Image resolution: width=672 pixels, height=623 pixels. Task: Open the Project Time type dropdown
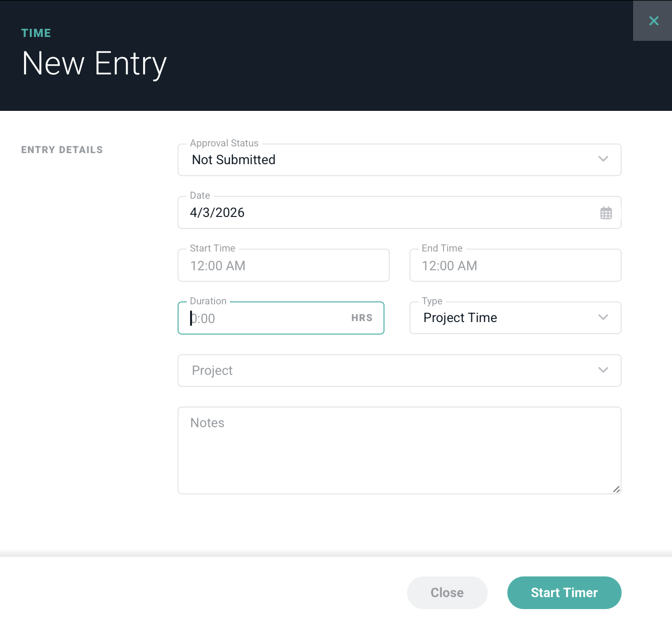(x=504, y=318)
